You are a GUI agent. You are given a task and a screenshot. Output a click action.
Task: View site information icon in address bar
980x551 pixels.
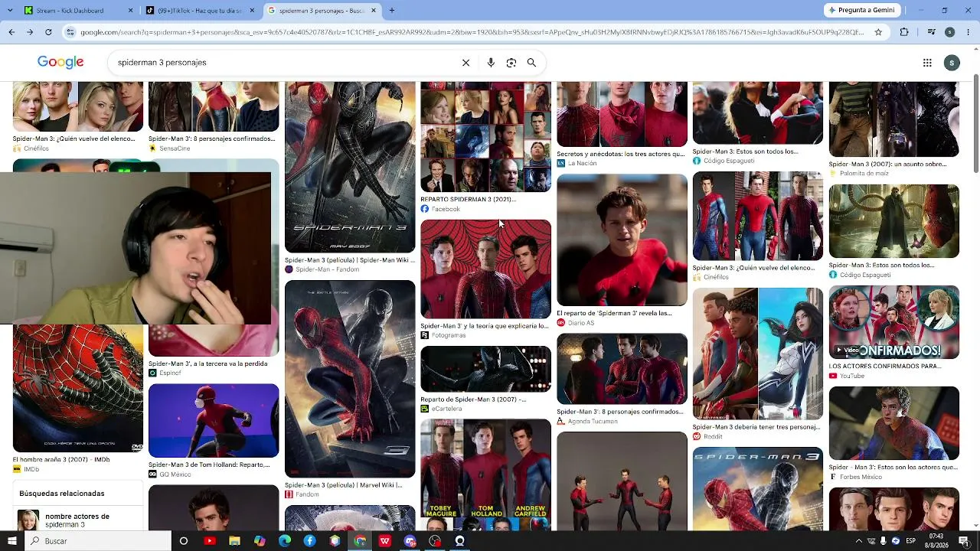coord(70,32)
